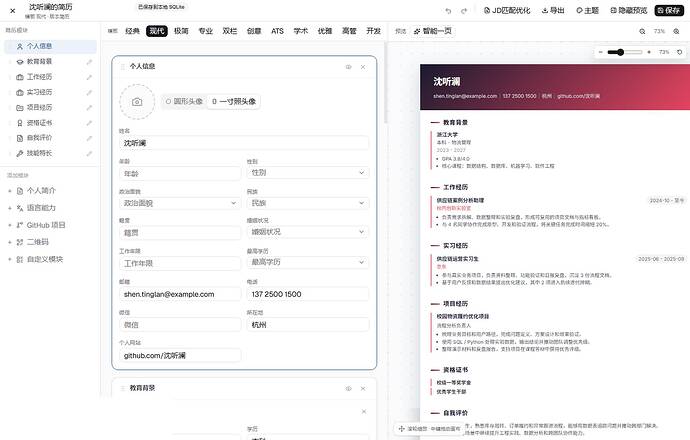Click the email field with shen.tinglan@example.com
The width and height of the screenshot is (690, 440).
pyautogui.click(x=180, y=294)
